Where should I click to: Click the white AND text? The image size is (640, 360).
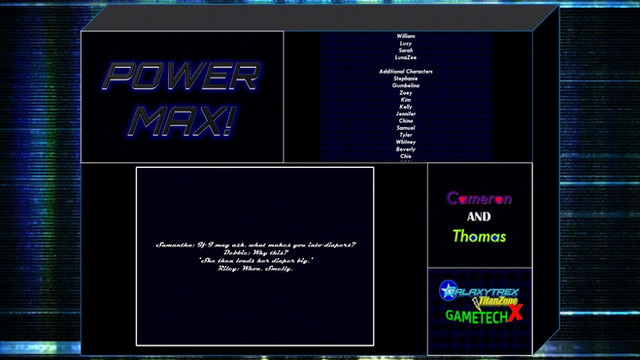point(479,217)
